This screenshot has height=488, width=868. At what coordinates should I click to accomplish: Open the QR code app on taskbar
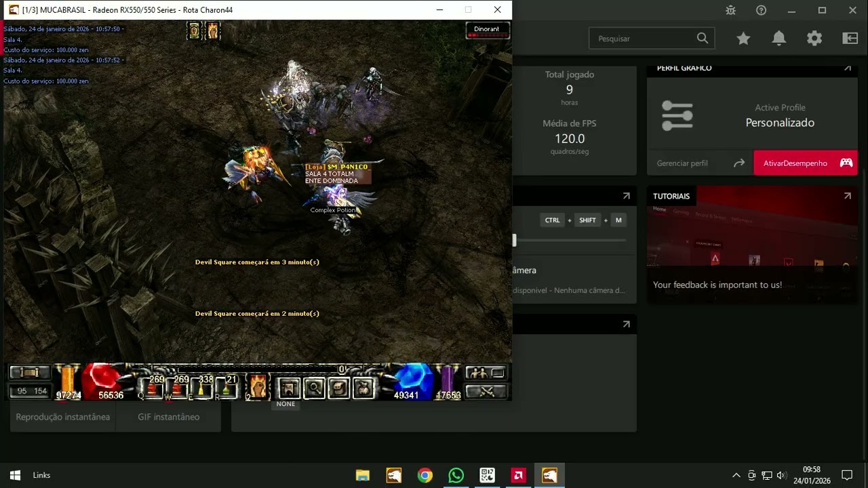click(487, 475)
